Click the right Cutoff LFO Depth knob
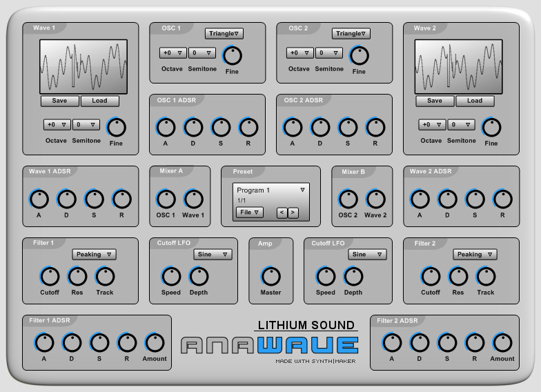541x392 pixels. [x=353, y=277]
